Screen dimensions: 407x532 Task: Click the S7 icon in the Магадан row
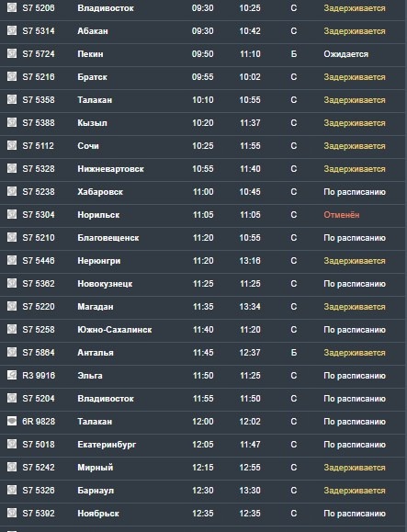[12, 306]
